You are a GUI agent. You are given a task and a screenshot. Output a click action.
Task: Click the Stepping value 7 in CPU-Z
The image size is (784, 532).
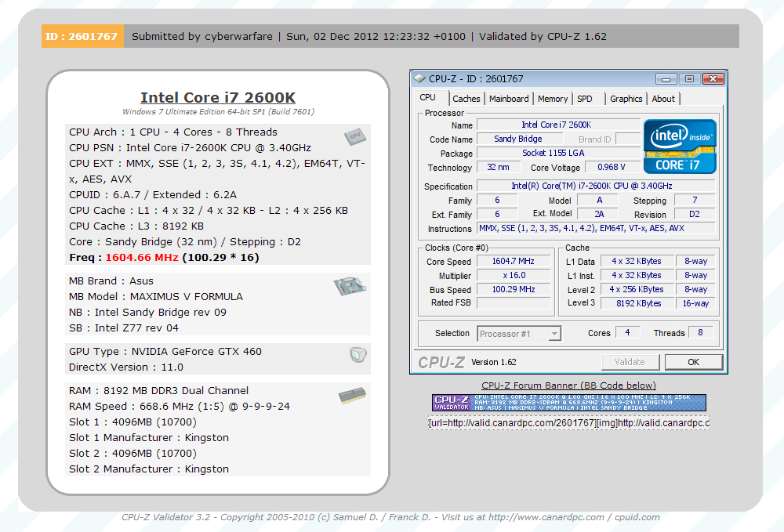(695, 200)
